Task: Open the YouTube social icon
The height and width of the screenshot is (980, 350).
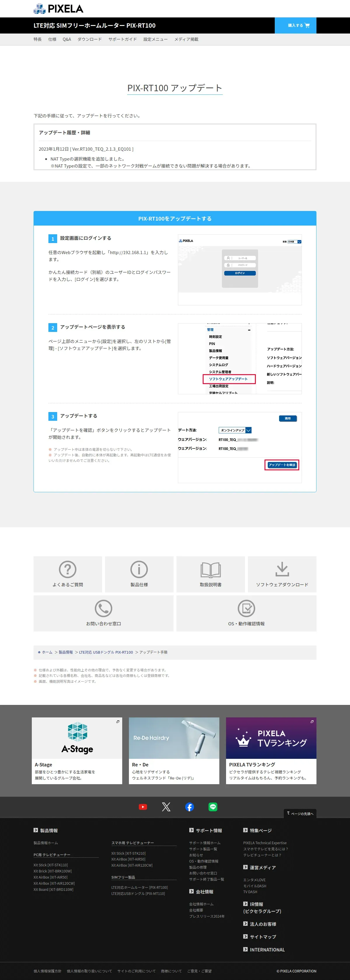Action: 143,807
